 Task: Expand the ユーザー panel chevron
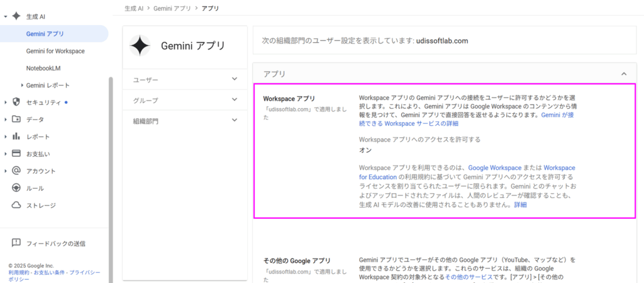pyautogui.click(x=235, y=79)
